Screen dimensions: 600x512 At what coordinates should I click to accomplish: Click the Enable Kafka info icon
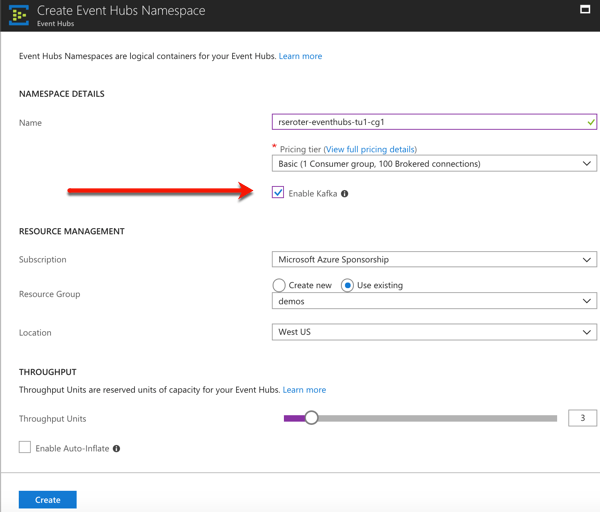click(x=345, y=194)
